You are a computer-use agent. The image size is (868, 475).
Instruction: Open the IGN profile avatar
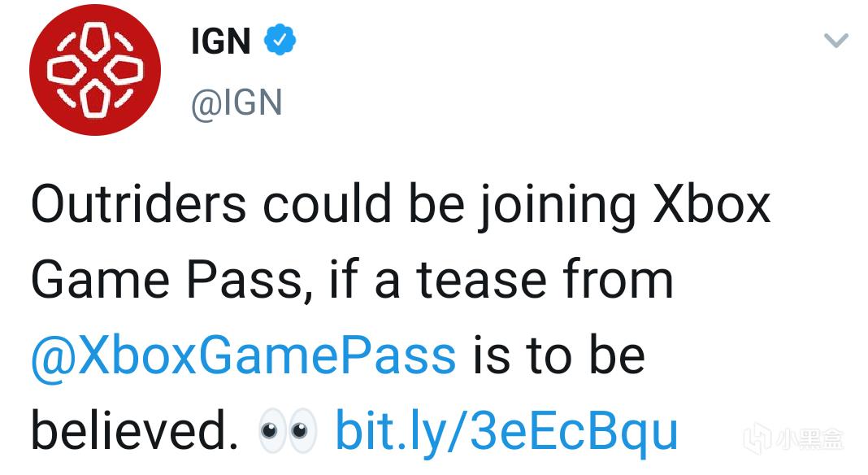pyautogui.click(x=95, y=70)
